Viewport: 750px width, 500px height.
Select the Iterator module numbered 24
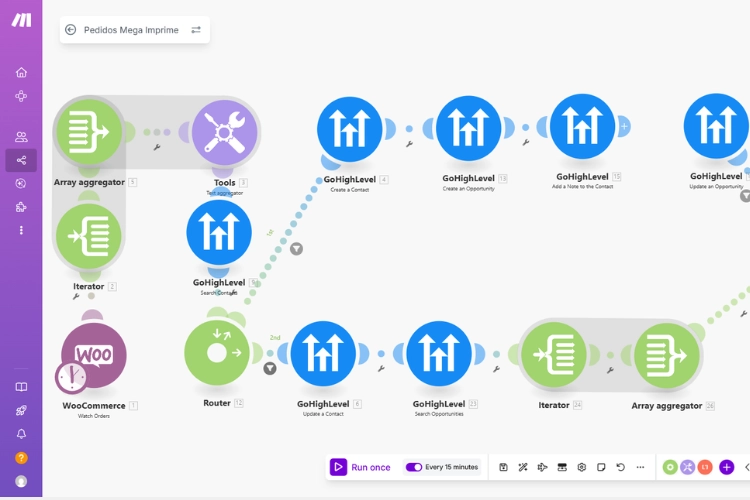point(554,355)
